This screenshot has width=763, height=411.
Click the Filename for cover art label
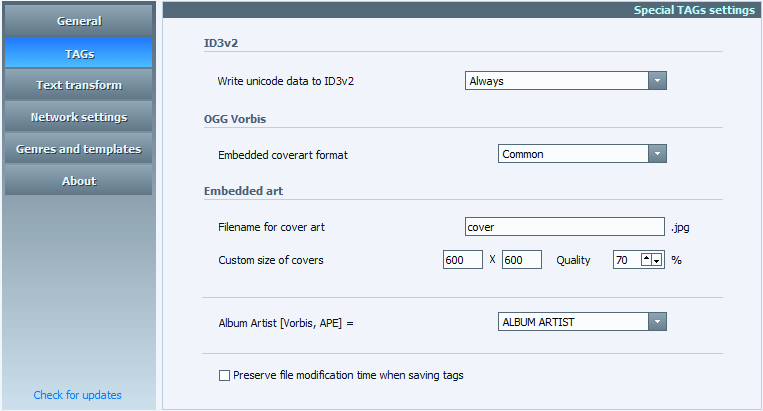[x=271, y=227]
